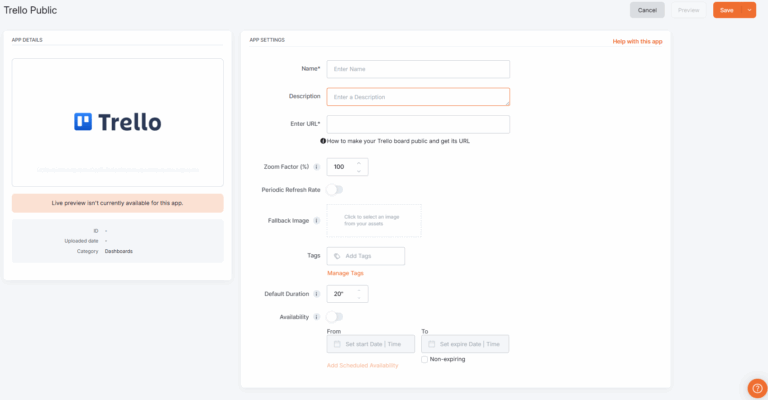
Task: Click the orange Save button
Action: [727, 10]
